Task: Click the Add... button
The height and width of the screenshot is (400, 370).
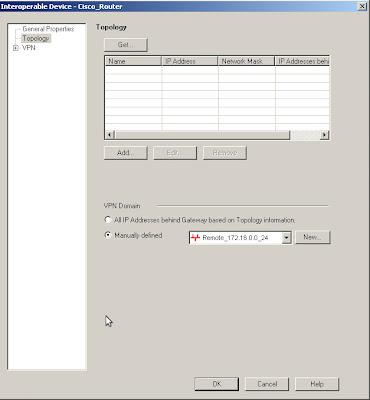Action: coord(126,153)
